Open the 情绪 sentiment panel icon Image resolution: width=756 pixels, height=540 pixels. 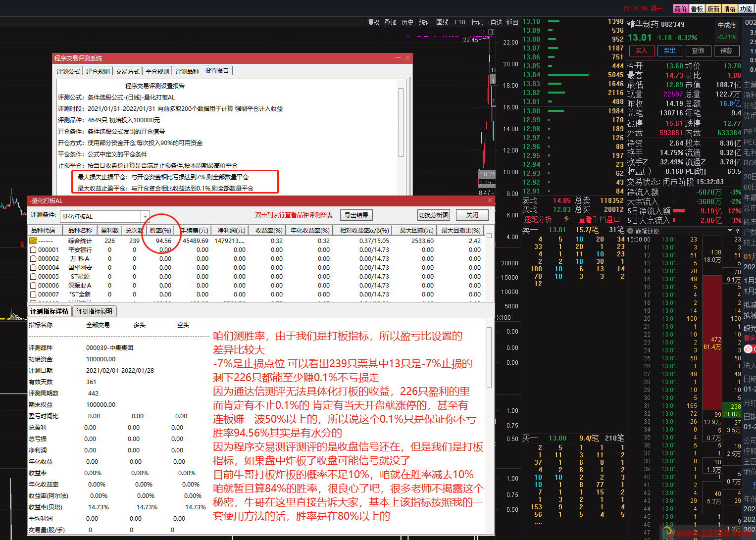[x=730, y=8]
